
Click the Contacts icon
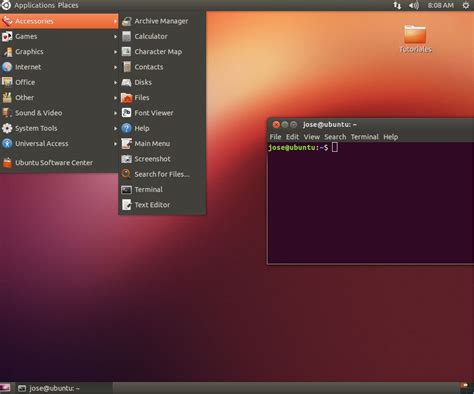127,67
